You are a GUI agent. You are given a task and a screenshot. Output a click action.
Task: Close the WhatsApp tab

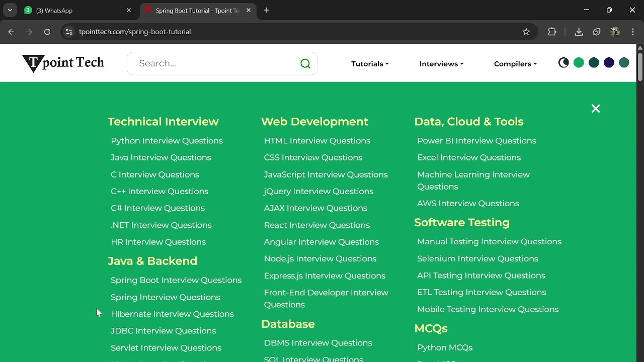129,10
